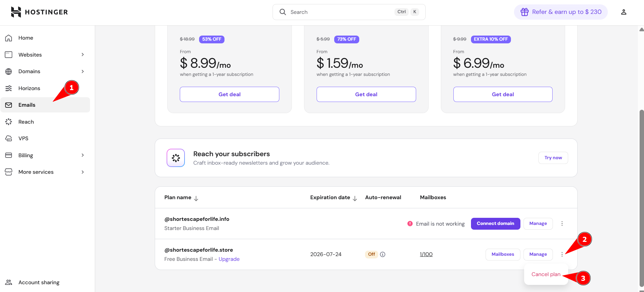Expand the Domains sidebar section
The height and width of the screenshot is (292, 644).
82,71
